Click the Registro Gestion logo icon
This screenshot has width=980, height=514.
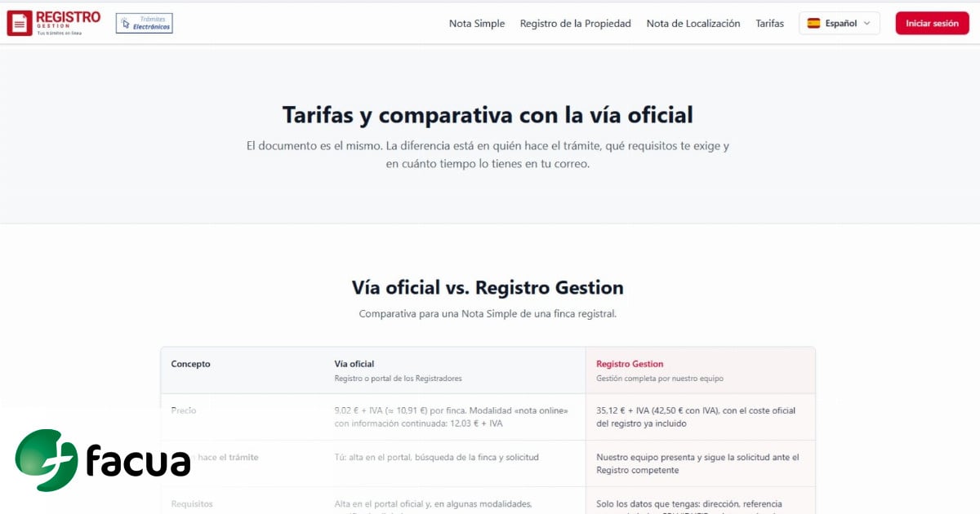[x=20, y=23]
